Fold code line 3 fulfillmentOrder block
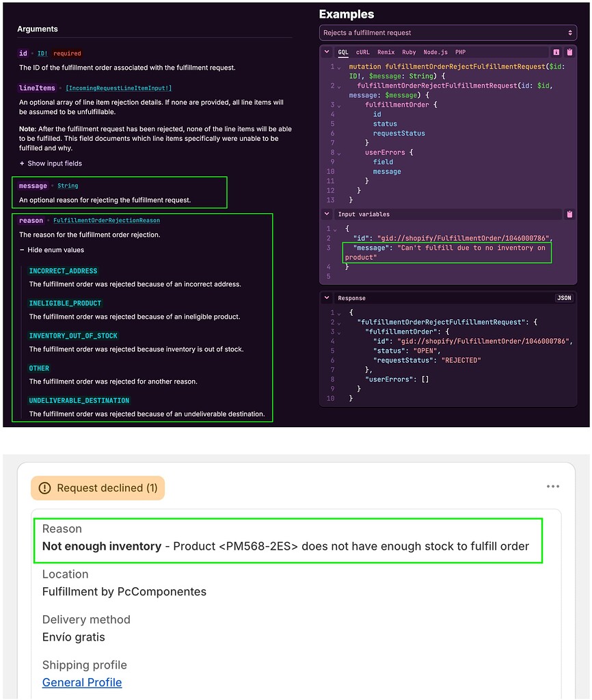Screen dimensions: 592x700 click(339, 105)
